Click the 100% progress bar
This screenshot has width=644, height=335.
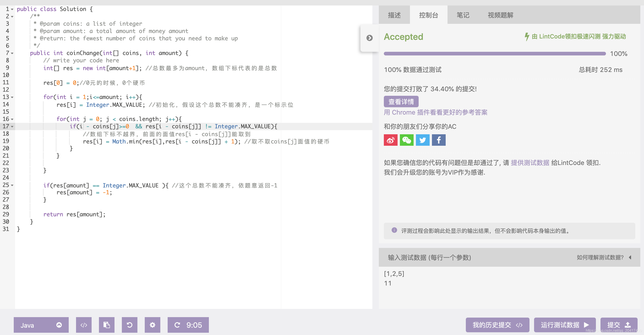coord(494,54)
